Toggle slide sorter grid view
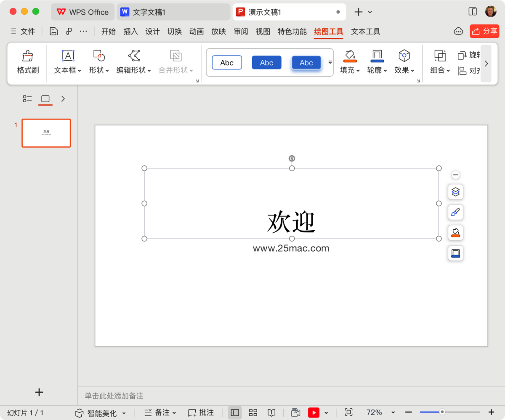The width and height of the screenshot is (505, 420). coord(253,412)
